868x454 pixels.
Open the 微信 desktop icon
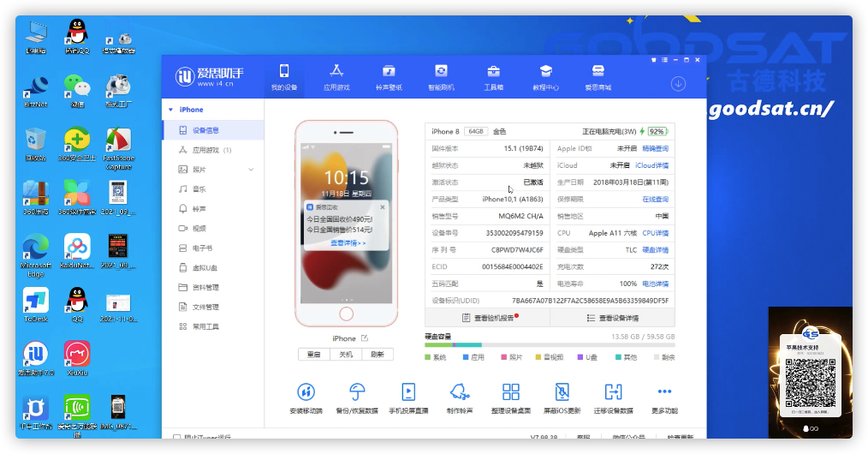click(77, 90)
